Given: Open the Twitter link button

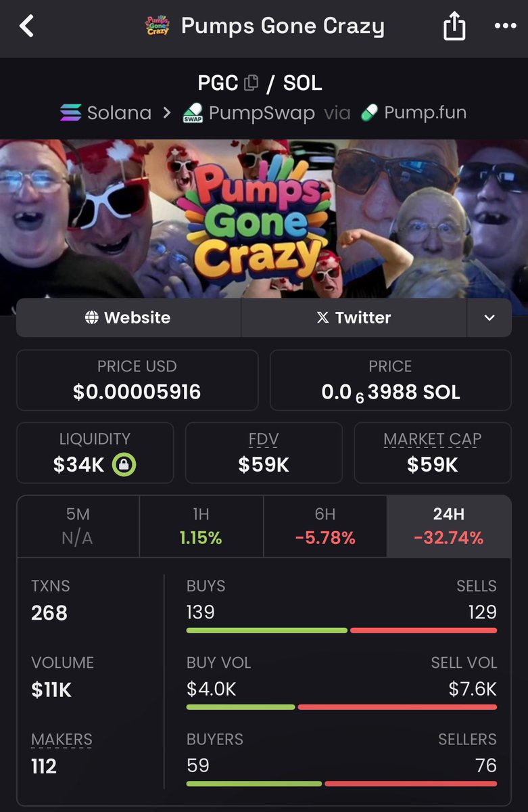Looking at the screenshot, I should [x=354, y=318].
